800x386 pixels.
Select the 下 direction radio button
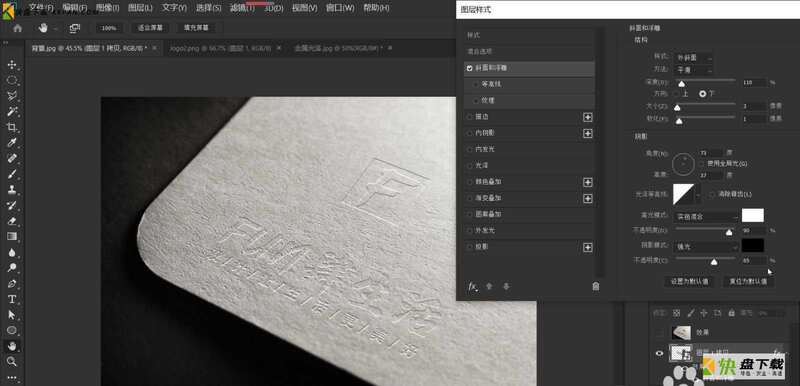click(703, 94)
